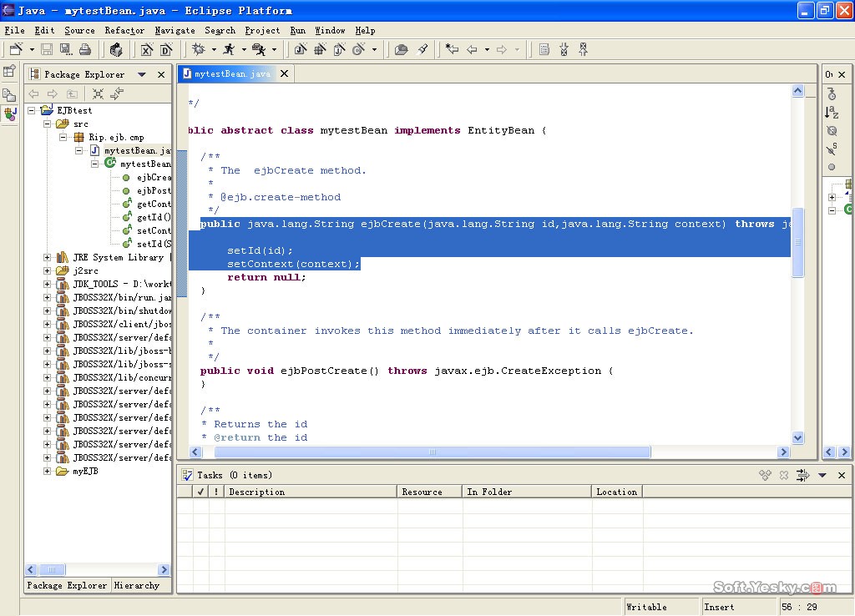Click Open Perspective icon on left bar
The width and height of the screenshot is (855, 616).
(10, 72)
